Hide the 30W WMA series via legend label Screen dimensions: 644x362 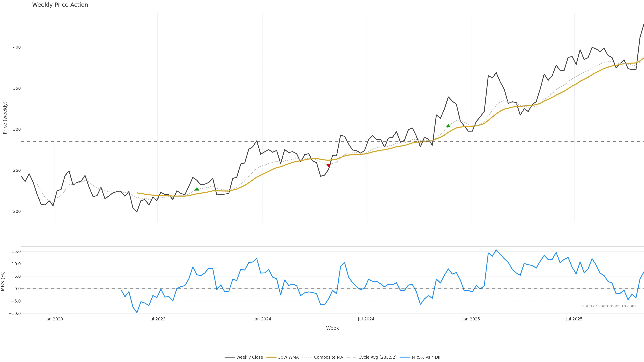288,357
